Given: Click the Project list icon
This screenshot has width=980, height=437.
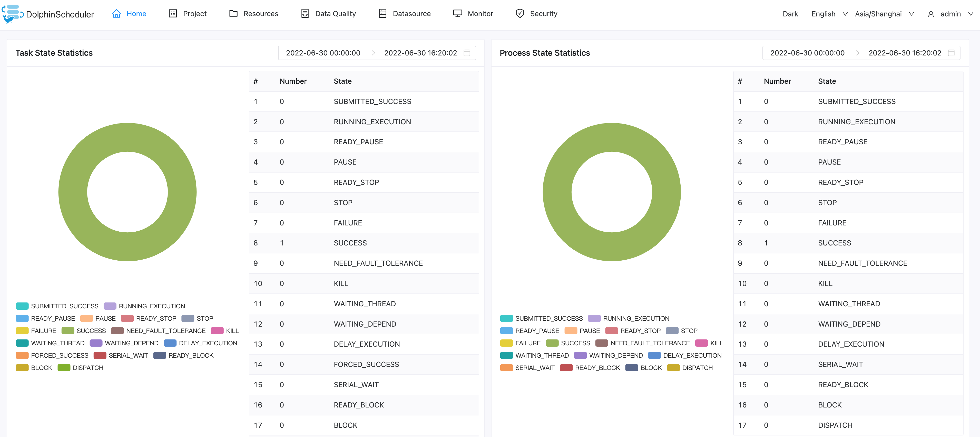Looking at the screenshot, I should (x=173, y=14).
